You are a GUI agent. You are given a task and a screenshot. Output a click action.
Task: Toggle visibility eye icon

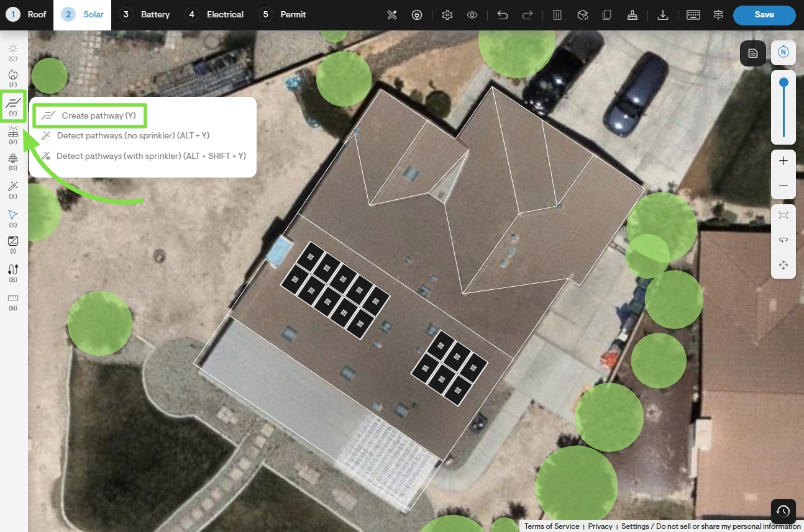pyautogui.click(x=472, y=15)
